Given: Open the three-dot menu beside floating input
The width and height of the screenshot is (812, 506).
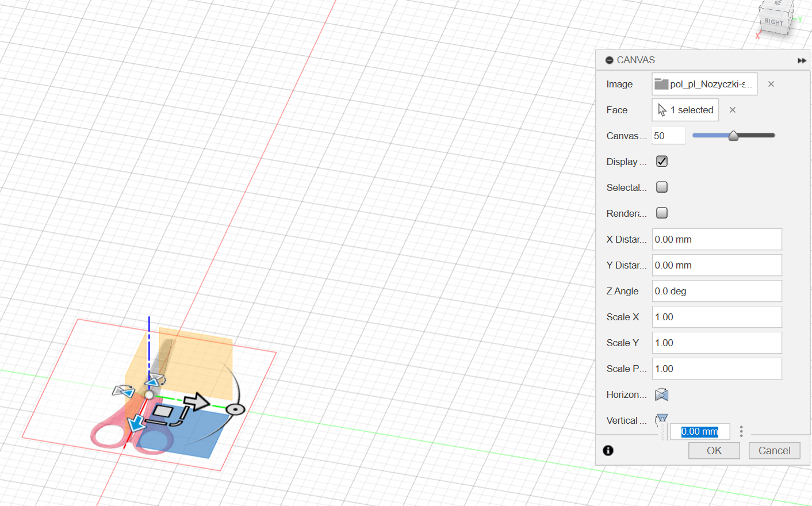Looking at the screenshot, I should point(741,431).
